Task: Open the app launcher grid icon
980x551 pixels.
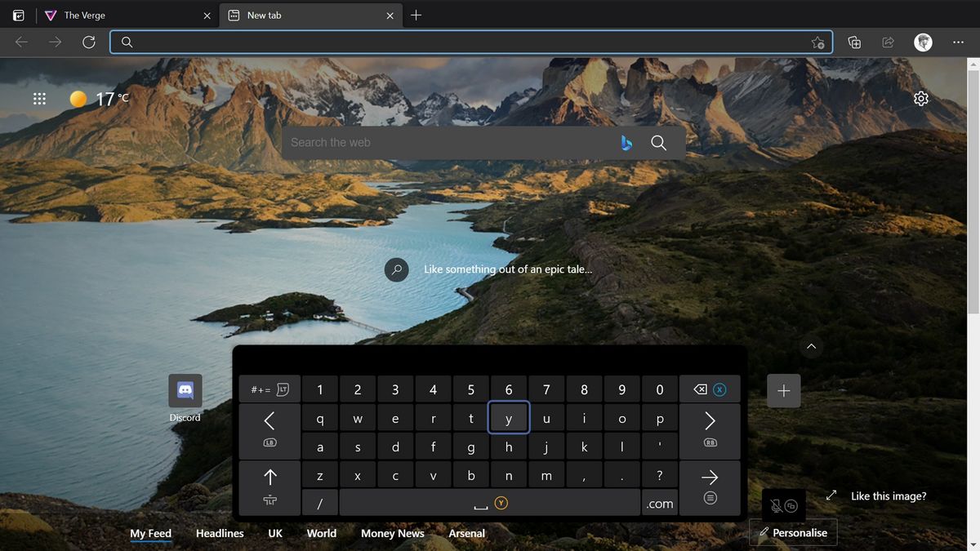Action: tap(39, 98)
